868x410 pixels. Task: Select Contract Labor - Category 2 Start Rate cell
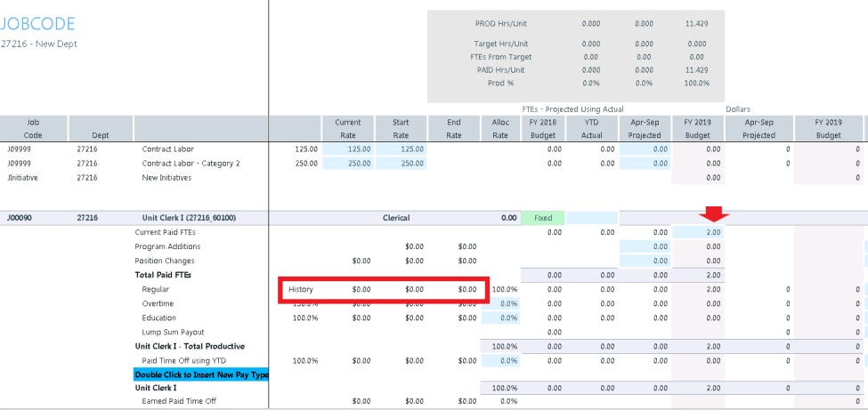(401, 164)
